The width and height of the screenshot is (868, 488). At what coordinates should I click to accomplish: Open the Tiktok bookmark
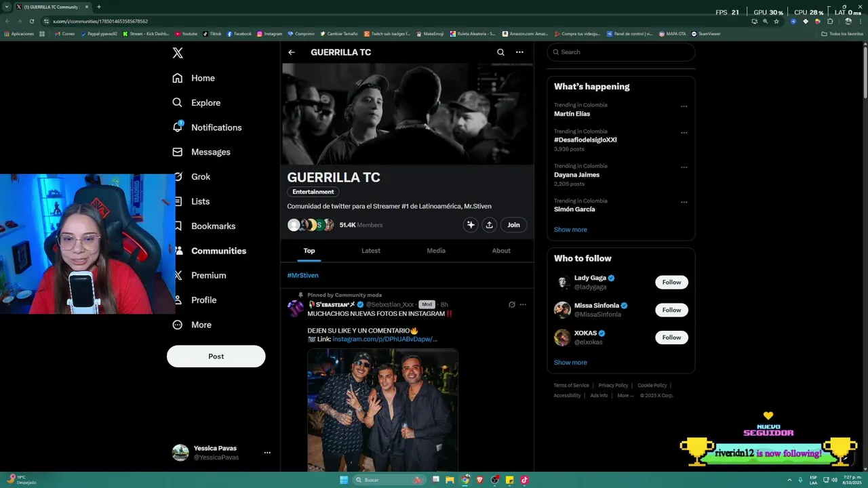pyautogui.click(x=212, y=34)
